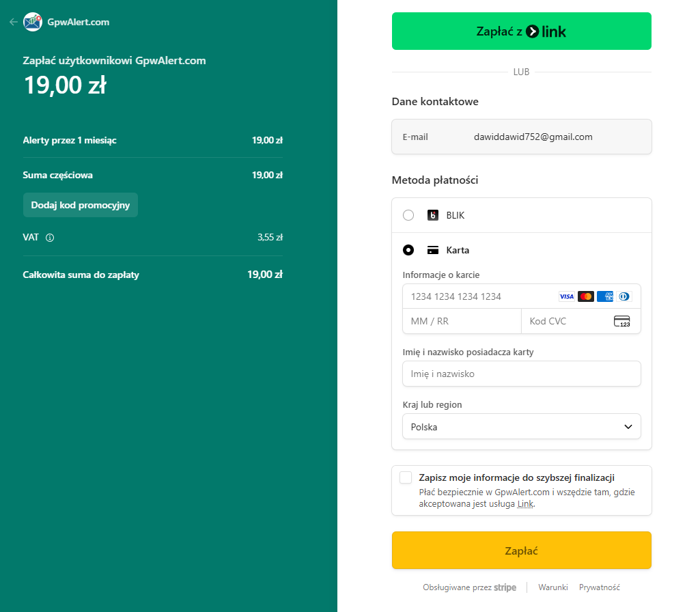
Task: Focus the card number field
Action: click(522, 296)
